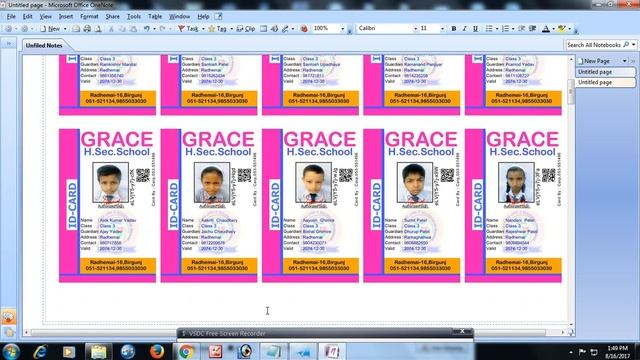Viewport: 640px width, 360px height.
Task: Open the Tools menu
Action: pos(133,17)
